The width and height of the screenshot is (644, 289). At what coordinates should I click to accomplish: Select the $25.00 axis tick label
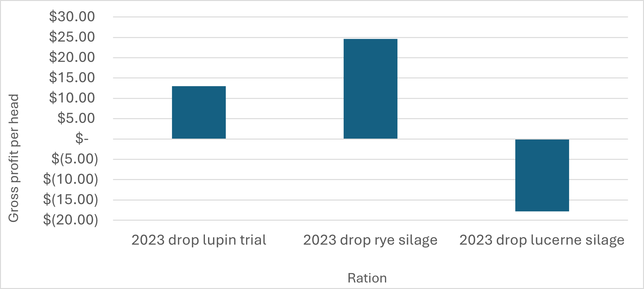[x=72, y=37]
